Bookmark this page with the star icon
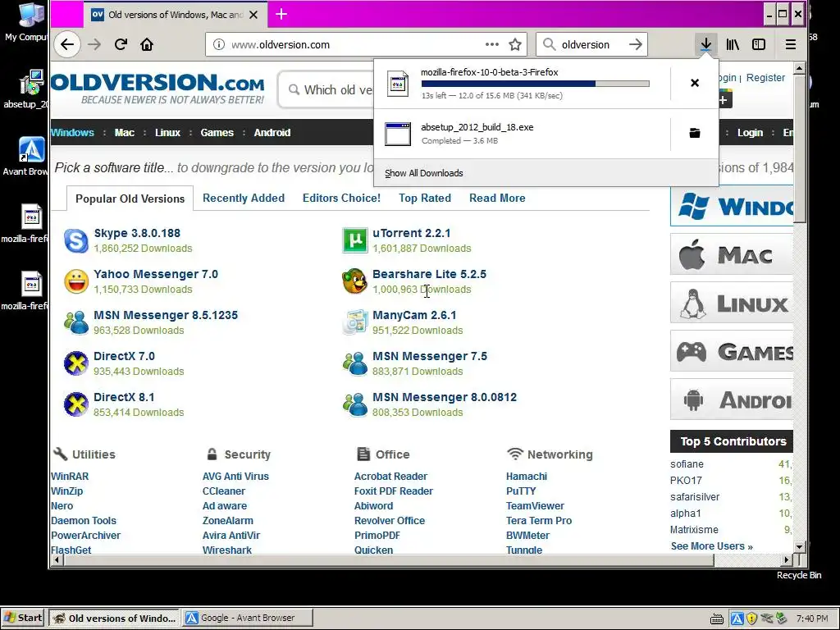Image resolution: width=840 pixels, height=630 pixels. tap(515, 44)
